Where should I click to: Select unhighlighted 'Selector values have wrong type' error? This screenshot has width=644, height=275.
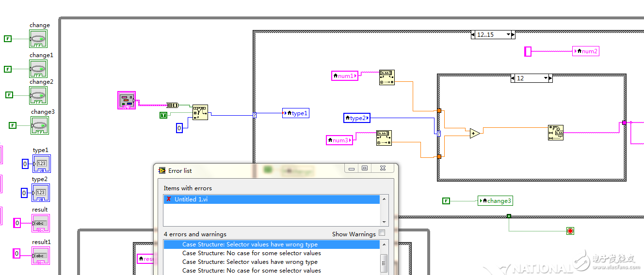point(250,262)
